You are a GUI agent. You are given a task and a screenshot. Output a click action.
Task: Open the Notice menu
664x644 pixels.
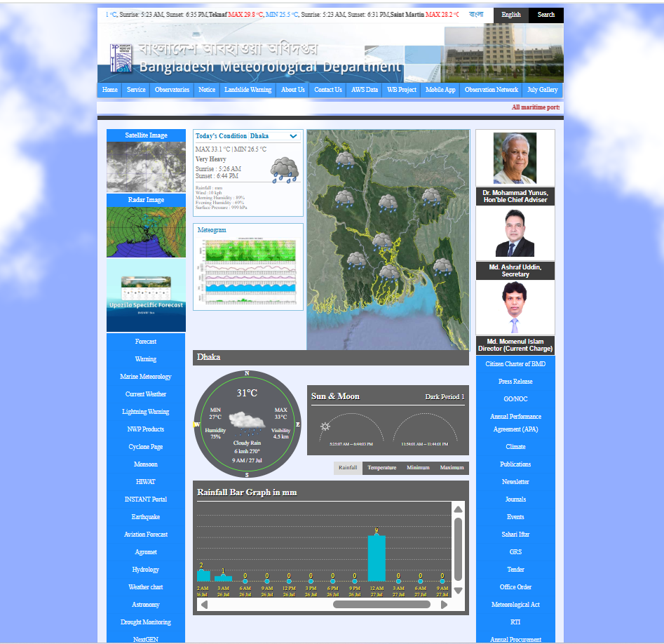[207, 90]
